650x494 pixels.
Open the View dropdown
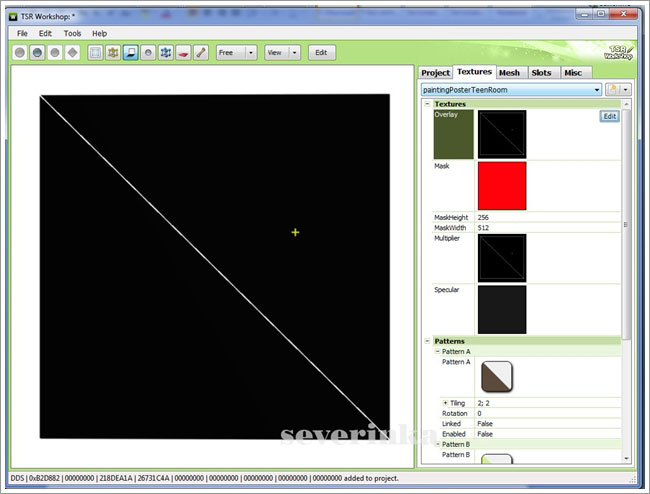(282, 53)
